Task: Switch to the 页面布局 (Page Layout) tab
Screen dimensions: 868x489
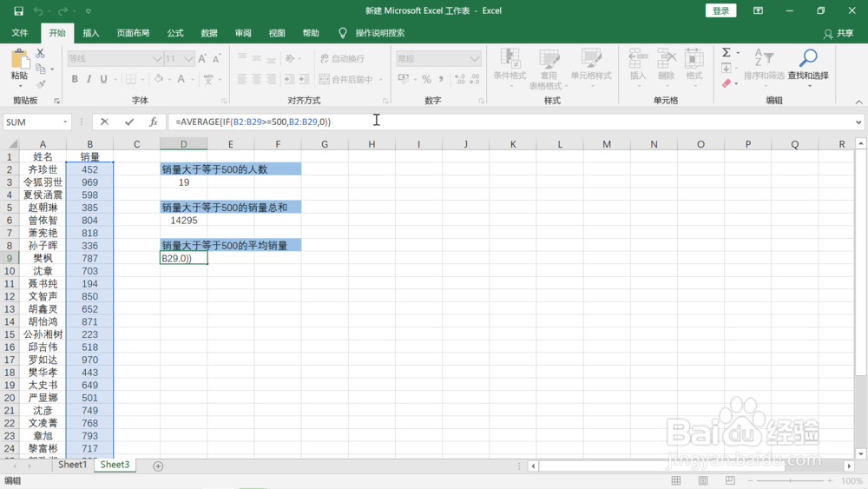Action: [133, 33]
